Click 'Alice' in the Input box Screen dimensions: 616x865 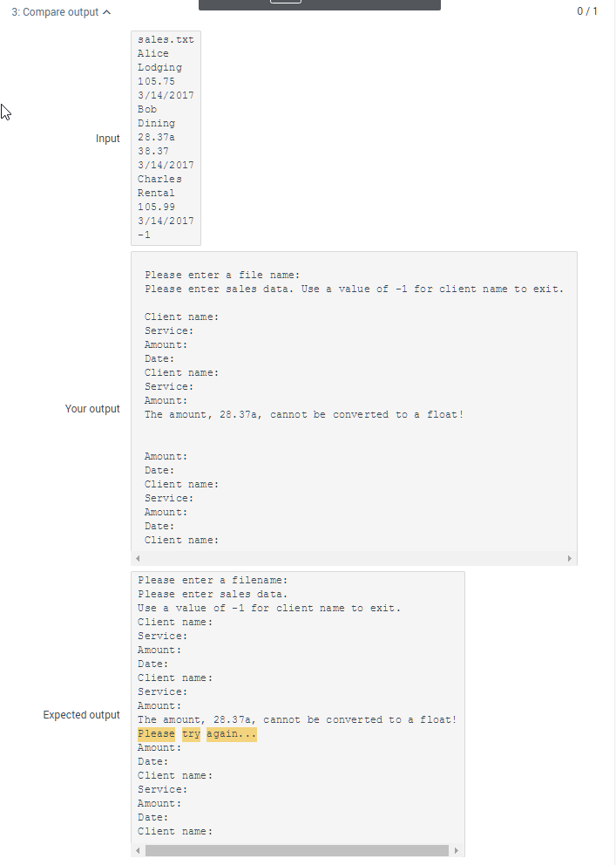click(x=153, y=53)
